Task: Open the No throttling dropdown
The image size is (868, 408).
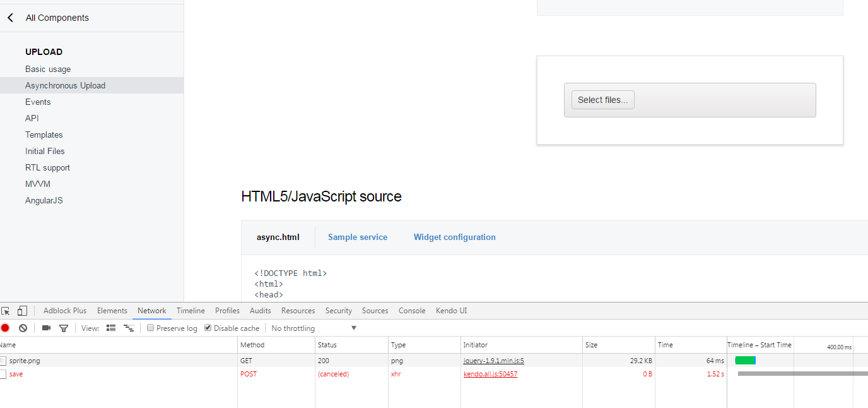Action: point(314,328)
